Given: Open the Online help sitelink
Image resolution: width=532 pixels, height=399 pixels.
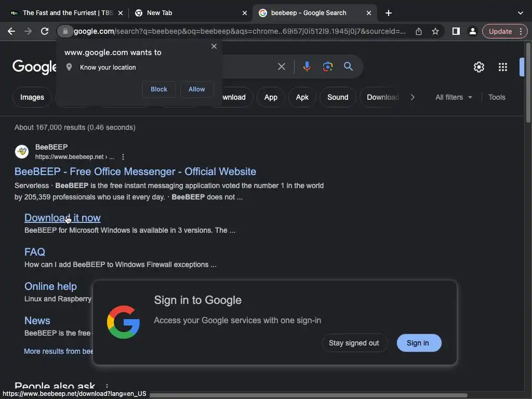Looking at the screenshot, I should 50,286.
